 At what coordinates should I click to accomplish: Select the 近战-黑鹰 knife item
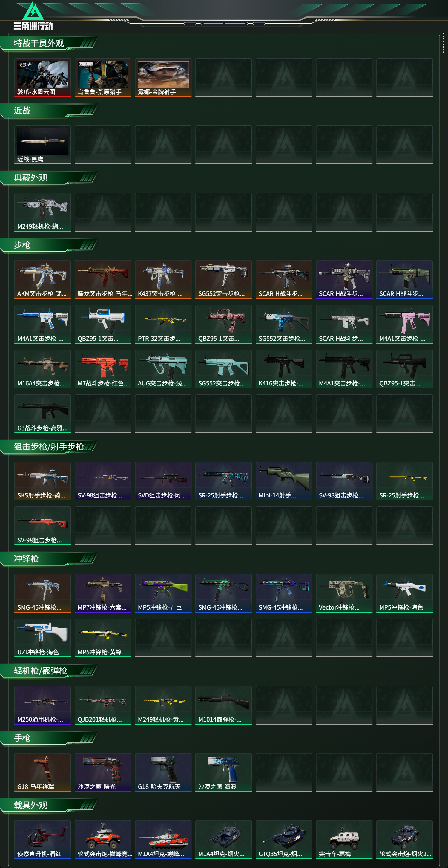point(42,145)
